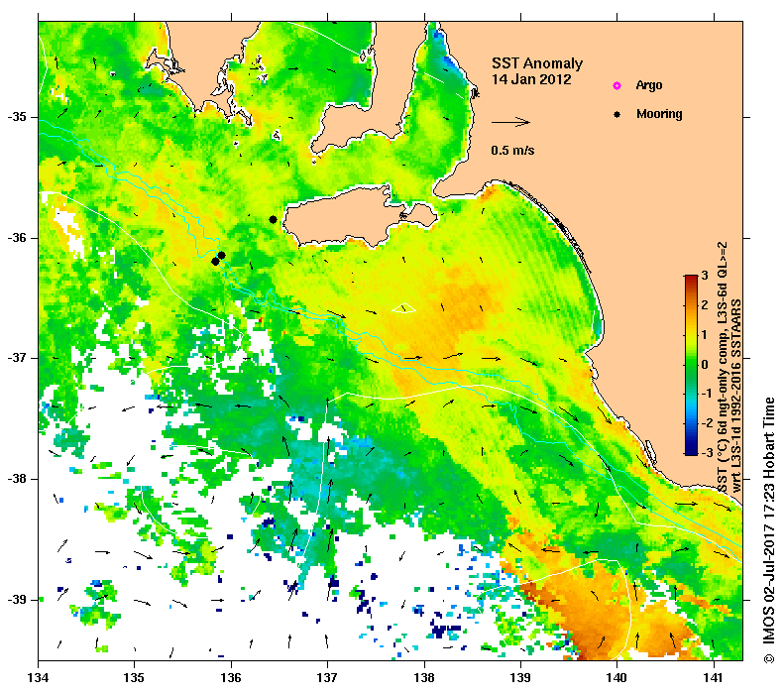The width and height of the screenshot is (784, 694).
Task: Click the colorbar value 3 label
Action: click(x=705, y=276)
